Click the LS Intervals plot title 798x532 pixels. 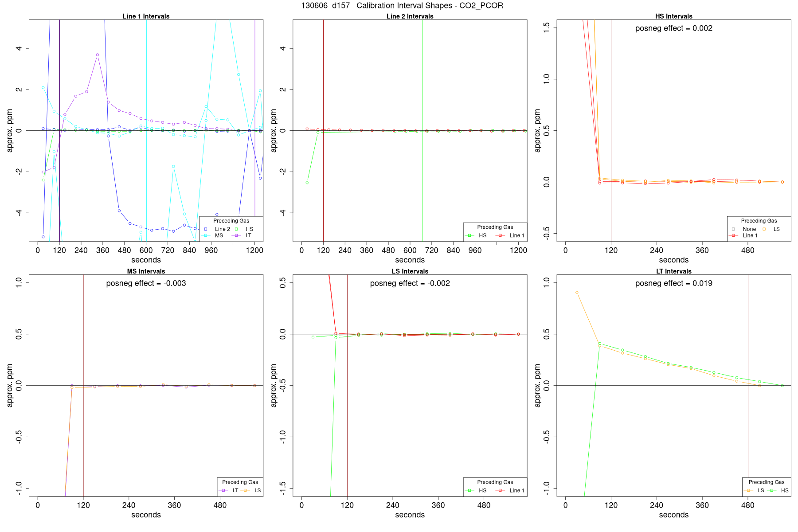point(410,271)
